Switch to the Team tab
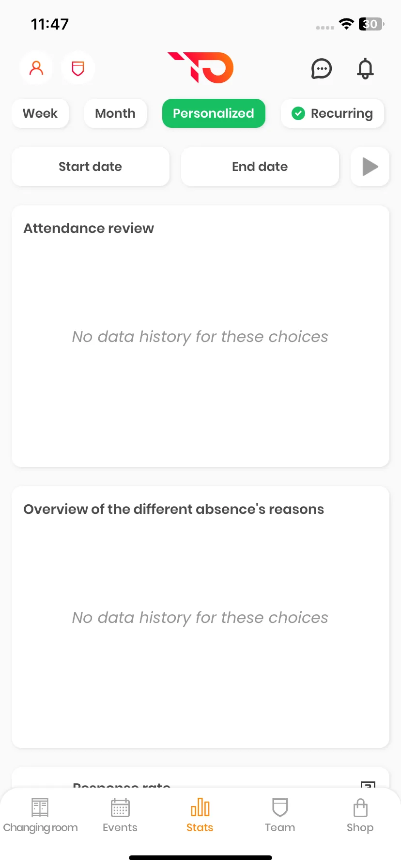This screenshot has width=401, height=868. (280, 816)
